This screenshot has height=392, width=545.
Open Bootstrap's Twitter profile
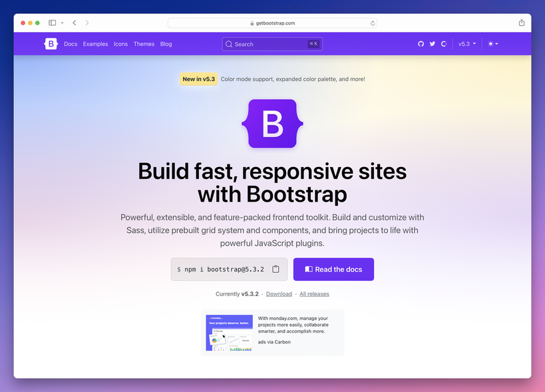(x=432, y=43)
